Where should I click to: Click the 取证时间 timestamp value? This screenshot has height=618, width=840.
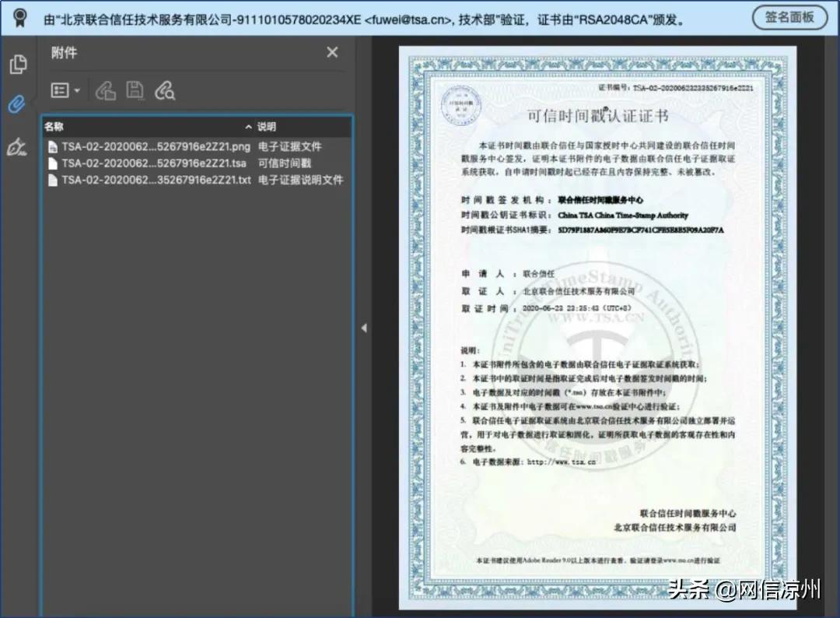click(x=577, y=308)
